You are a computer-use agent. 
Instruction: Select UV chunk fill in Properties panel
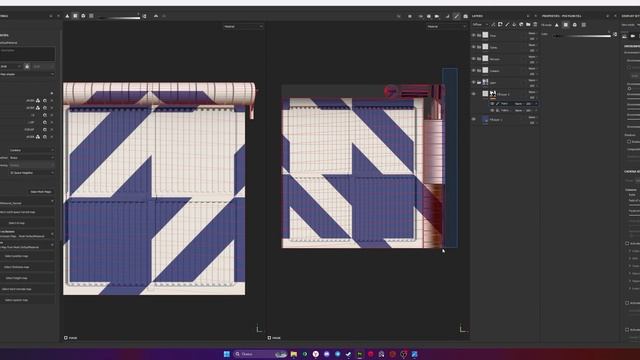584,25
